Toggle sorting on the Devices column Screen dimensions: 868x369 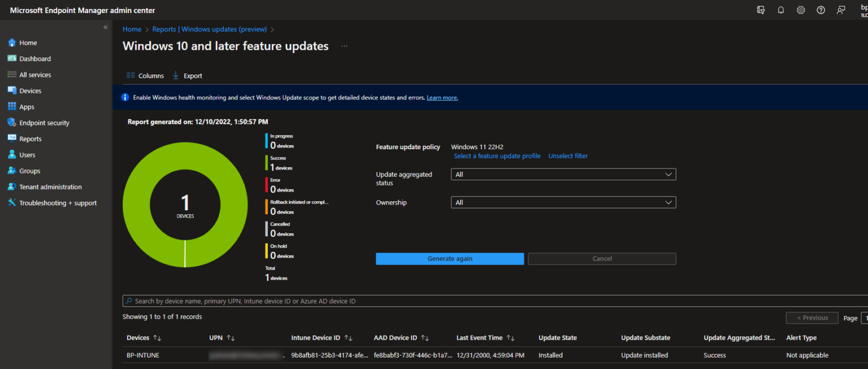click(158, 337)
